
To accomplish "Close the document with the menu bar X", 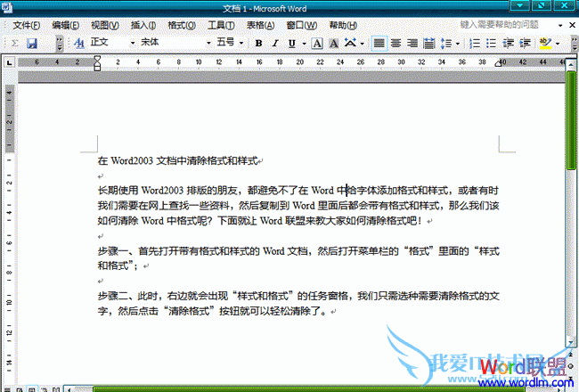I will pyautogui.click(x=572, y=25).
